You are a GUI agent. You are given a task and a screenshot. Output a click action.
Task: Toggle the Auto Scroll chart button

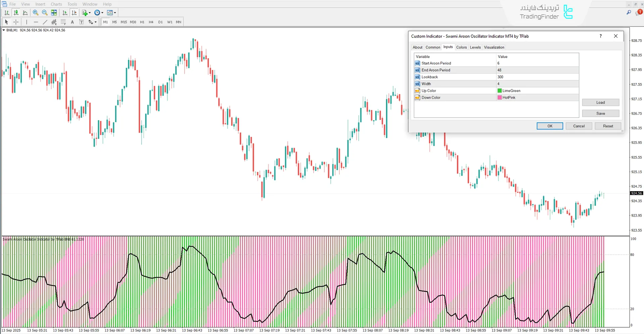coord(65,13)
